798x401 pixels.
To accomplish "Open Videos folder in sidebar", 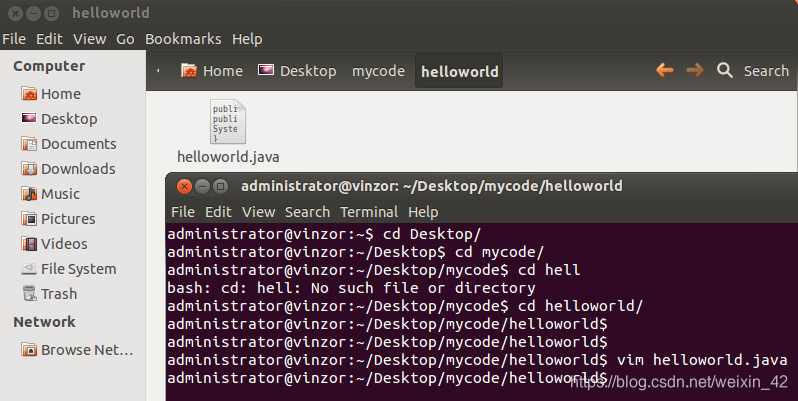I will [x=54, y=244].
